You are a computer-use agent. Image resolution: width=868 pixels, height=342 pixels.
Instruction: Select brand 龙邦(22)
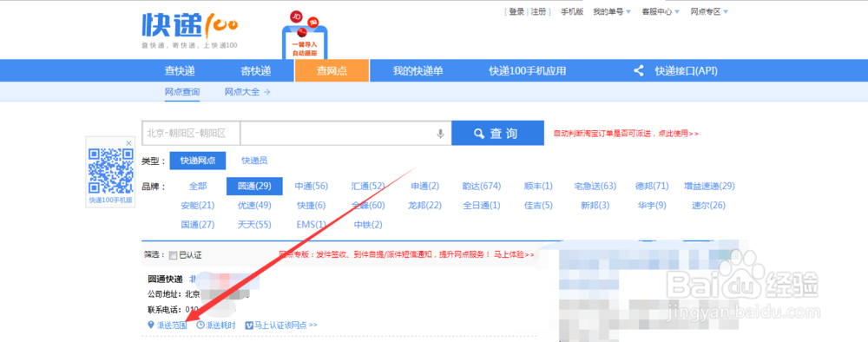(425, 206)
